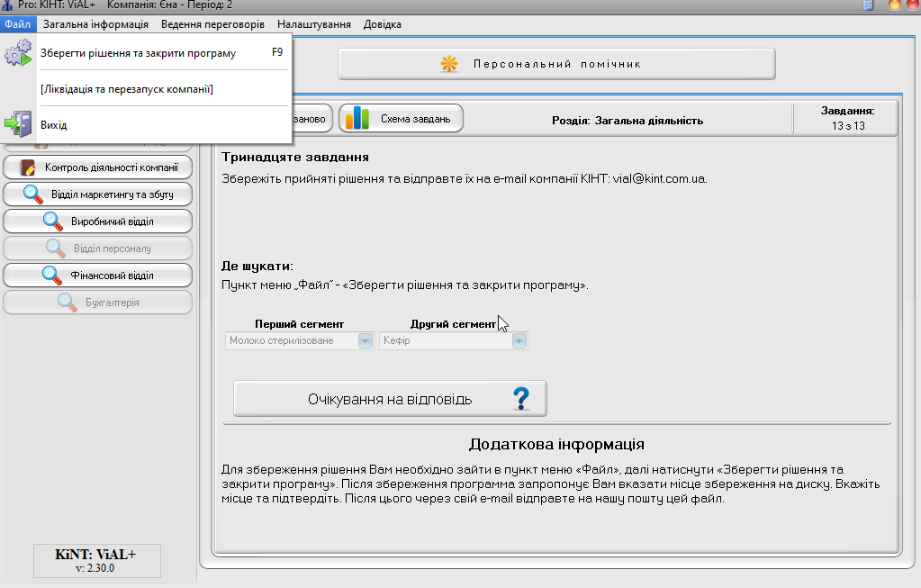Image resolution: width=921 pixels, height=588 pixels.
Task: Click the Очікування на відповідь button
Action: [390, 399]
